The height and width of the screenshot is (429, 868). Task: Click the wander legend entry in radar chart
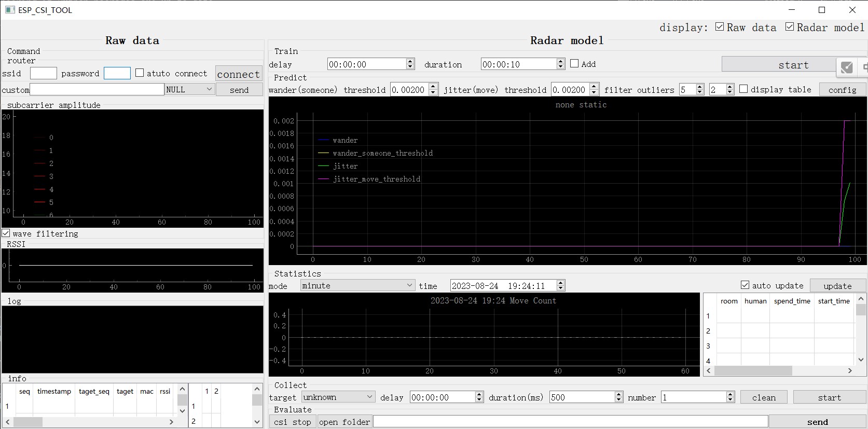tap(338, 140)
